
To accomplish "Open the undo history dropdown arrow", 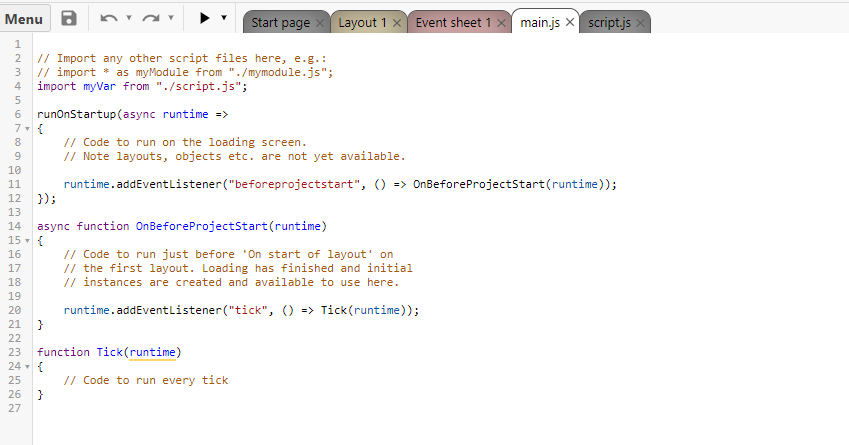I will (129, 18).
